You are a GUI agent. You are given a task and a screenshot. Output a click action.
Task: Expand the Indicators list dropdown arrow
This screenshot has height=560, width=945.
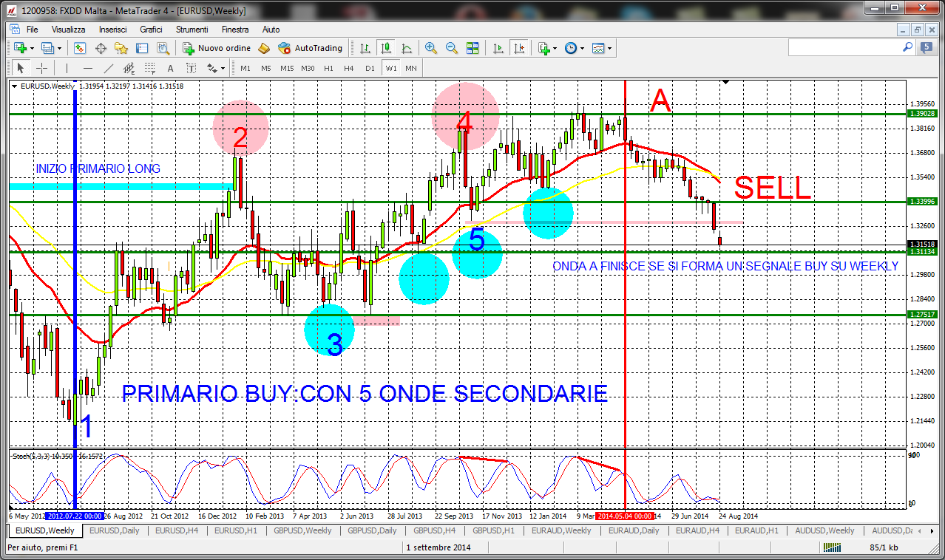point(555,48)
